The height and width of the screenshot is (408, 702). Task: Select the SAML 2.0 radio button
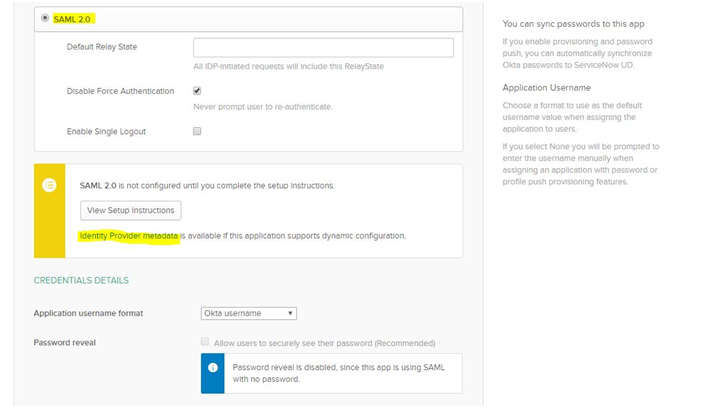click(x=45, y=18)
